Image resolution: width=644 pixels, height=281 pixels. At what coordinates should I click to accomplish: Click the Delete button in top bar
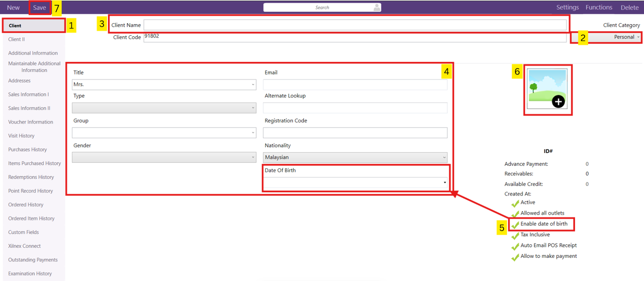(629, 8)
